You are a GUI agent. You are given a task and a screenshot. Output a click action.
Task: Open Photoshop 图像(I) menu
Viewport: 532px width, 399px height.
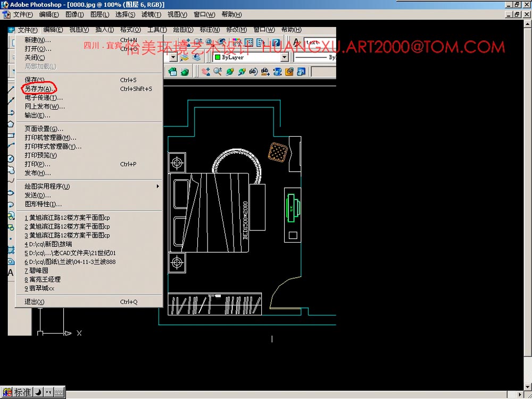(x=74, y=14)
